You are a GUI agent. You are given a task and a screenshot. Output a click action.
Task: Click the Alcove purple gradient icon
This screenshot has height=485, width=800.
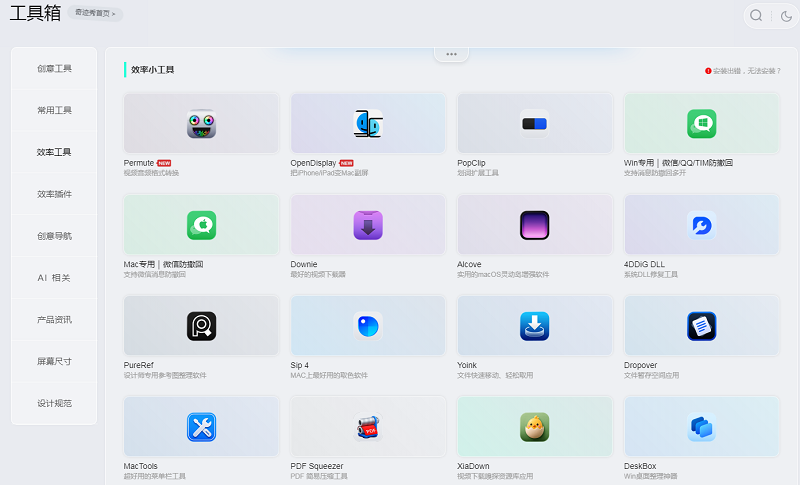[534, 225]
